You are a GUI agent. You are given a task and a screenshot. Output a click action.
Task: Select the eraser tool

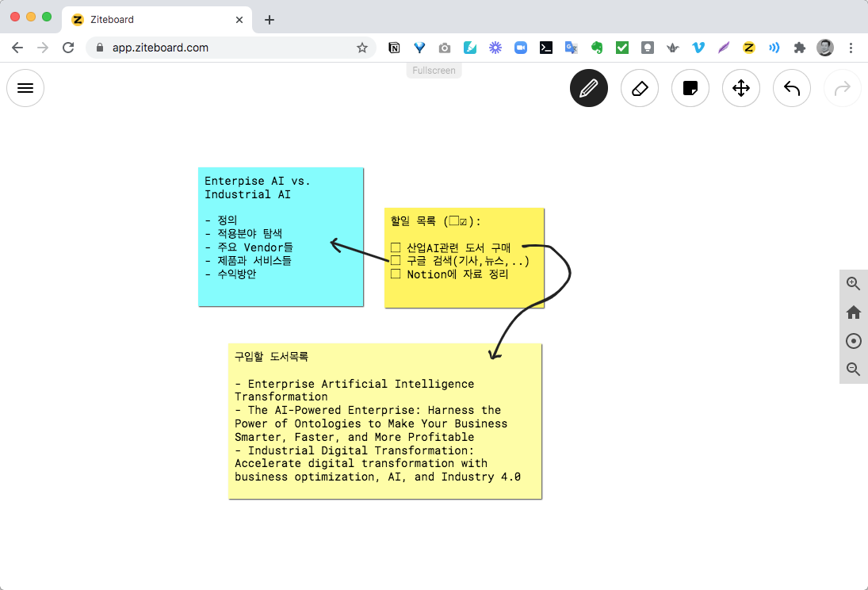tap(640, 88)
